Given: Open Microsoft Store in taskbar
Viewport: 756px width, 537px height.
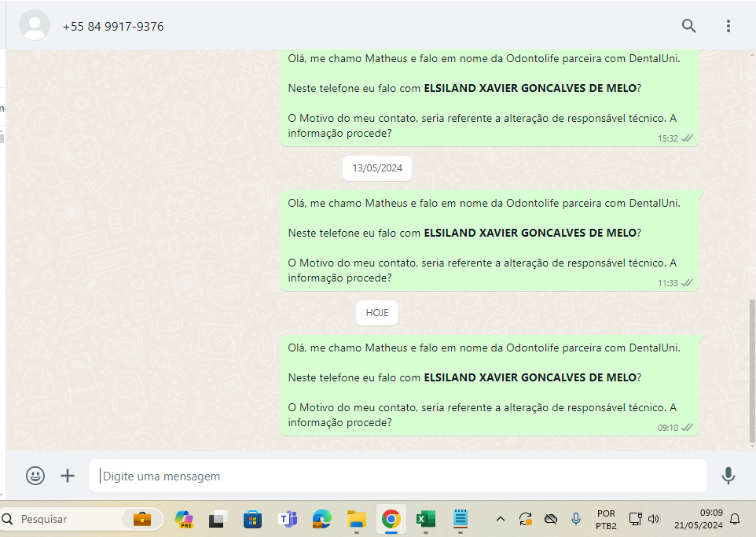Looking at the screenshot, I should pos(252,519).
